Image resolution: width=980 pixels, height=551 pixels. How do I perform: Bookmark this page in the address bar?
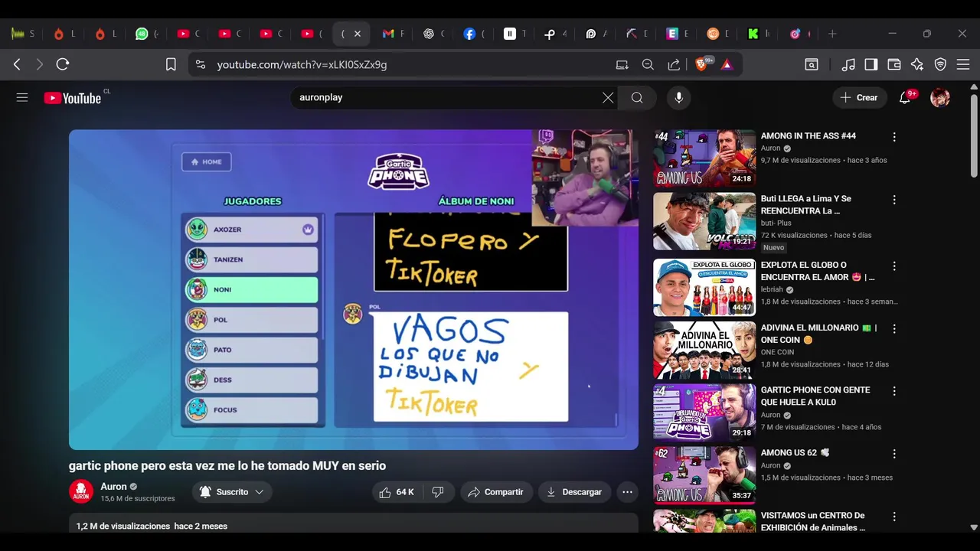click(171, 65)
